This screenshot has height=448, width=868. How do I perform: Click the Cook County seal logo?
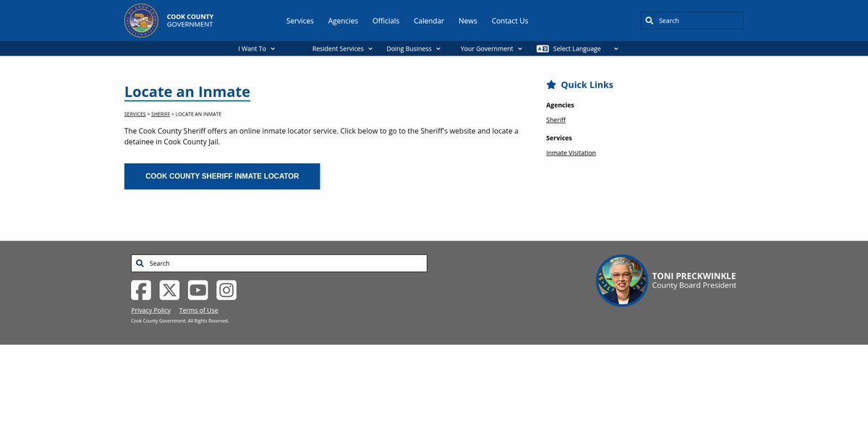coord(141,20)
